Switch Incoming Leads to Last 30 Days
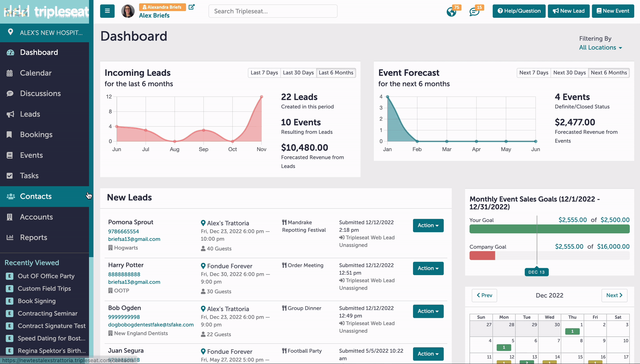Viewport: 640px width, 364px height. [298, 73]
